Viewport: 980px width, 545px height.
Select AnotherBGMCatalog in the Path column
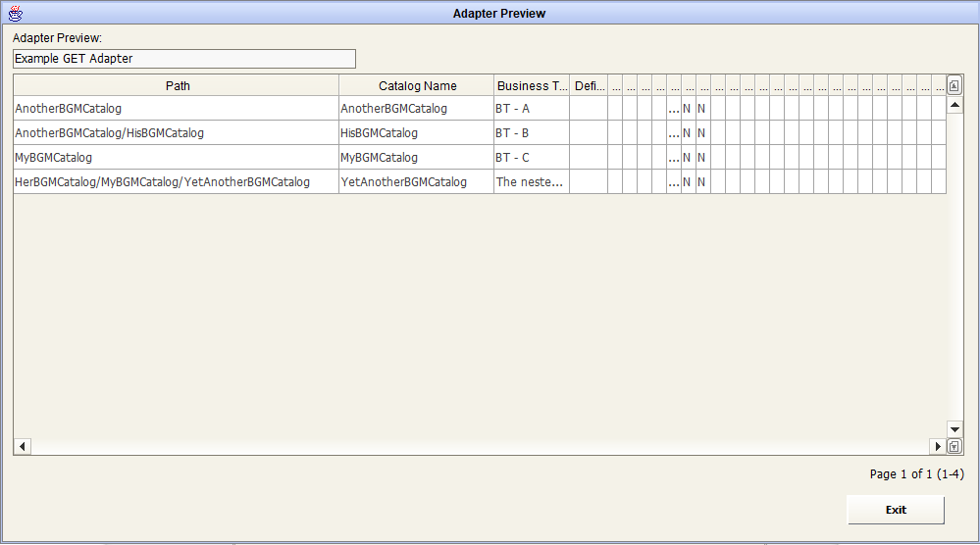(177, 109)
